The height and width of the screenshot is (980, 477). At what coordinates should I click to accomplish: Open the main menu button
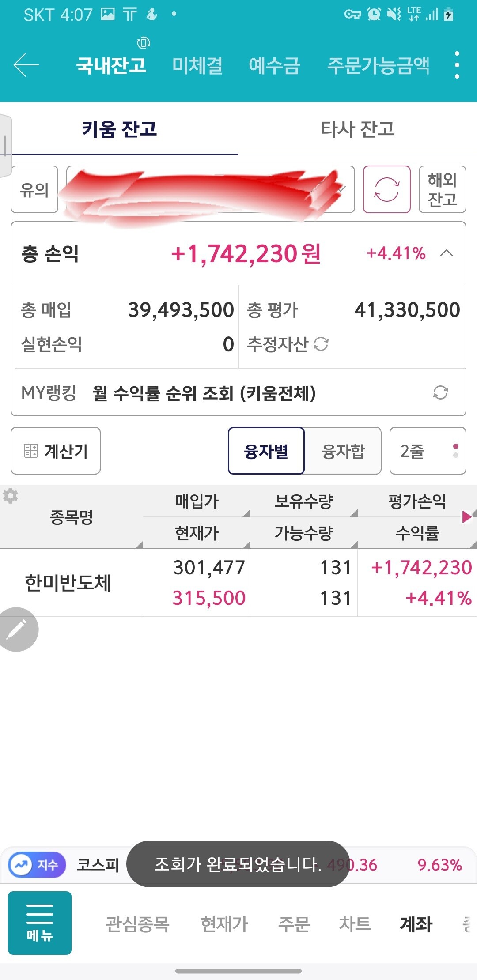tap(40, 923)
